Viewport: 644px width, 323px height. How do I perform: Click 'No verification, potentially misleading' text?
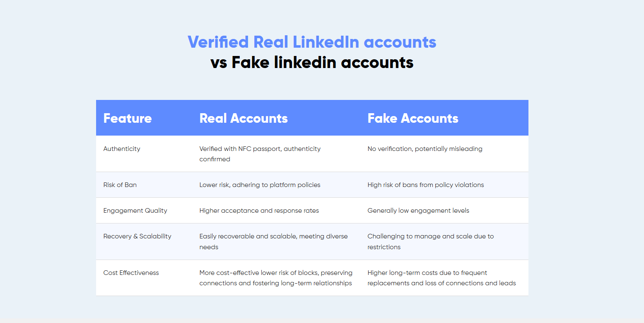click(425, 149)
